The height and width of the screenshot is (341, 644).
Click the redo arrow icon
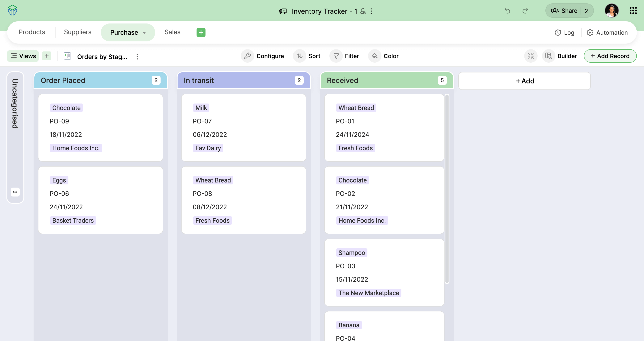pos(525,11)
